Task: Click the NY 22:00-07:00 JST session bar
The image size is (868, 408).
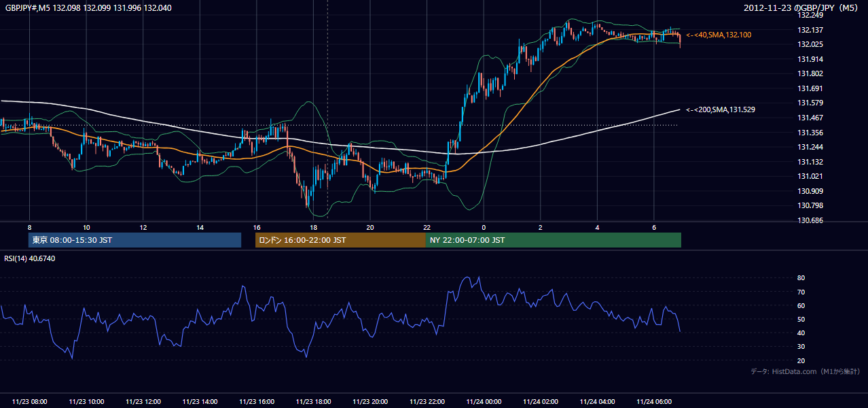Action: 553,240
